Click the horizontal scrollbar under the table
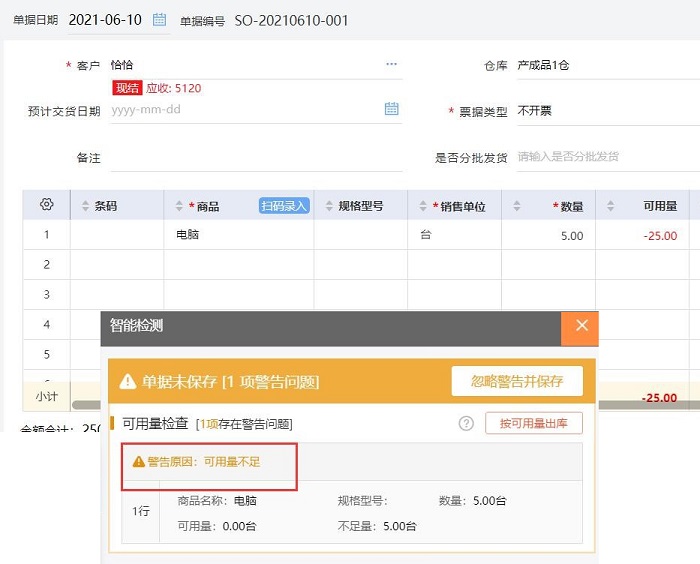Viewport: 700px width, 564px height. click(86, 404)
